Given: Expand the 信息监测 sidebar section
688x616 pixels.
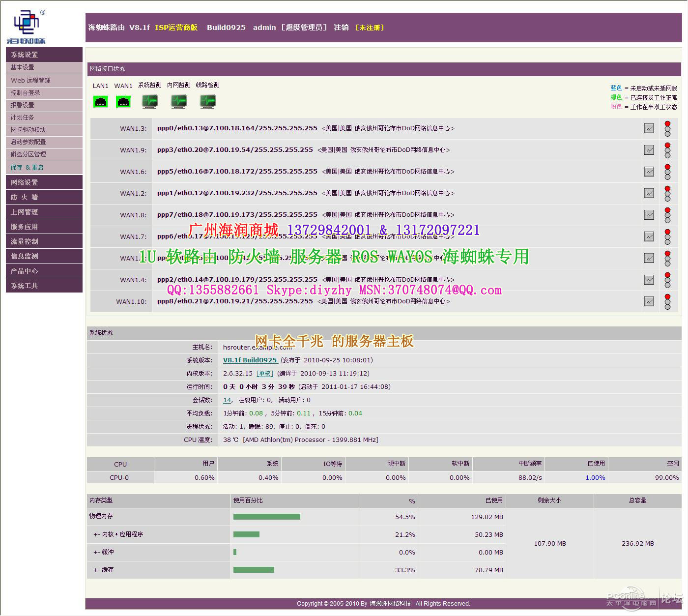Looking at the screenshot, I should tap(44, 256).
